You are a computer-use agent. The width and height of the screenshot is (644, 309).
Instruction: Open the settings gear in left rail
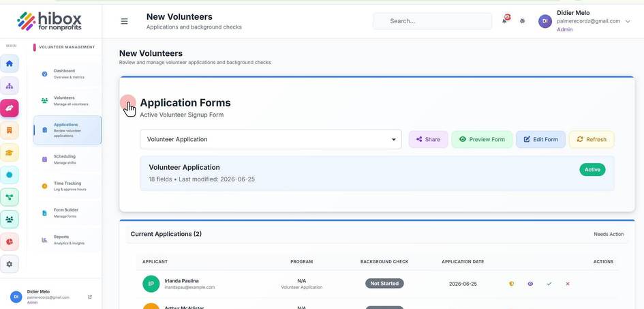click(10, 264)
